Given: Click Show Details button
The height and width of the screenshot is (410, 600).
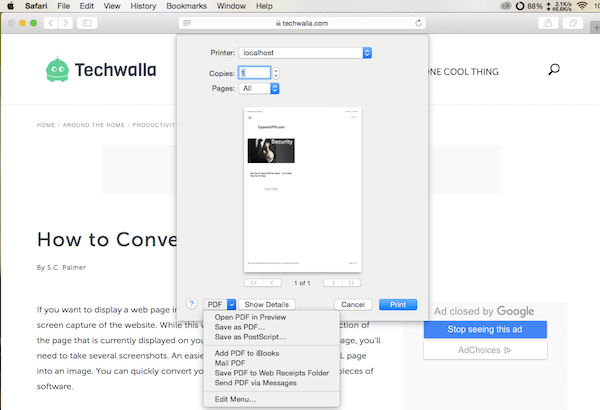Looking at the screenshot, I should pos(267,304).
